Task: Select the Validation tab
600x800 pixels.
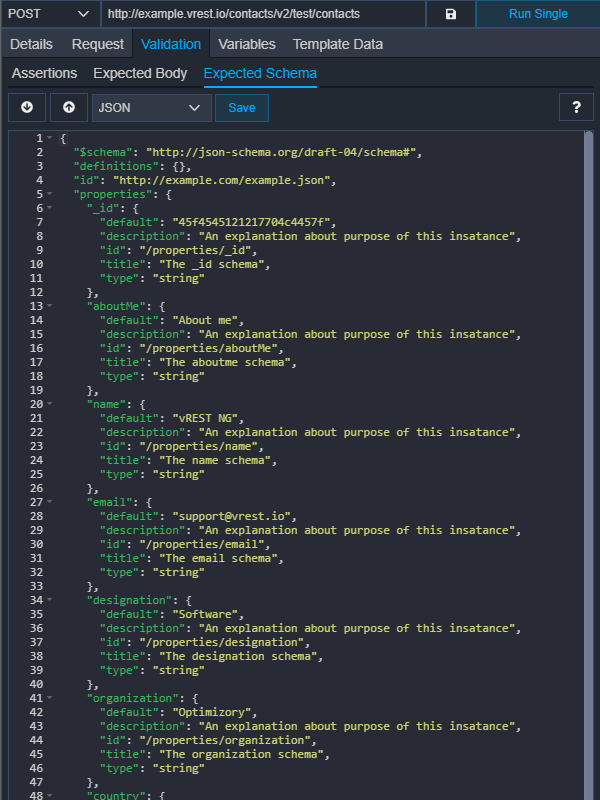Action: tap(171, 44)
